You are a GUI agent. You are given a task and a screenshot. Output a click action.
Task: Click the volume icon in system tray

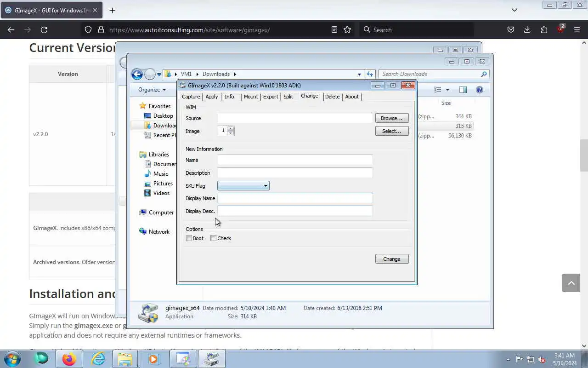(x=542, y=359)
